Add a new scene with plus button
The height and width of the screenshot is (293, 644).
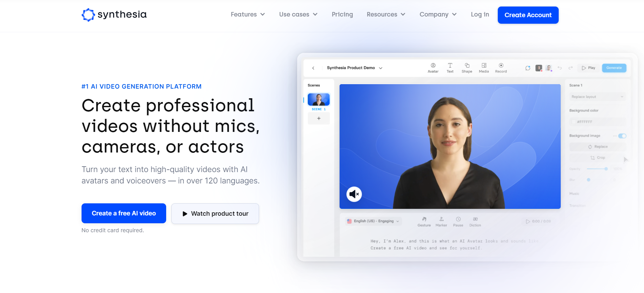click(319, 119)
